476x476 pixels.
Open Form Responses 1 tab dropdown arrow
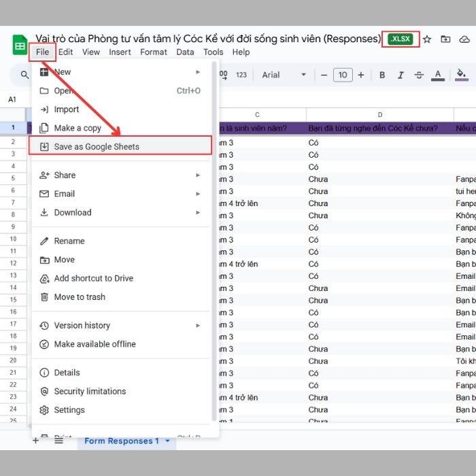[x=167, y=441]
